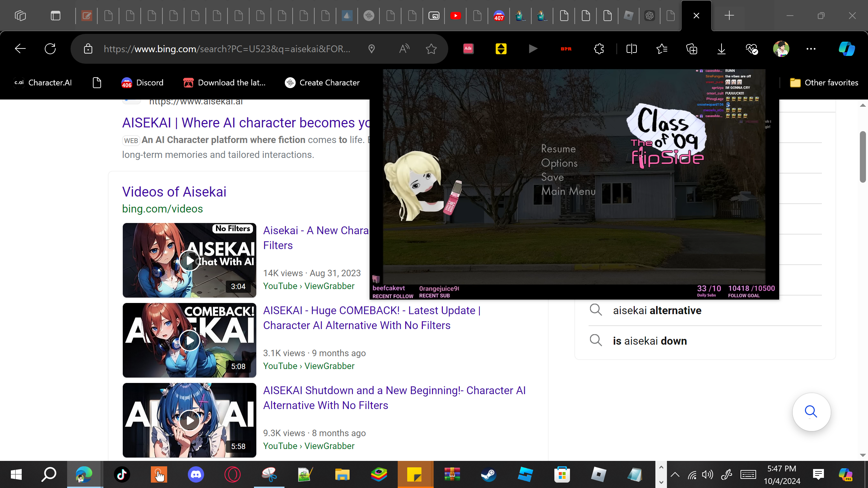Select 'is aisekai down' related search

[650, 341]
